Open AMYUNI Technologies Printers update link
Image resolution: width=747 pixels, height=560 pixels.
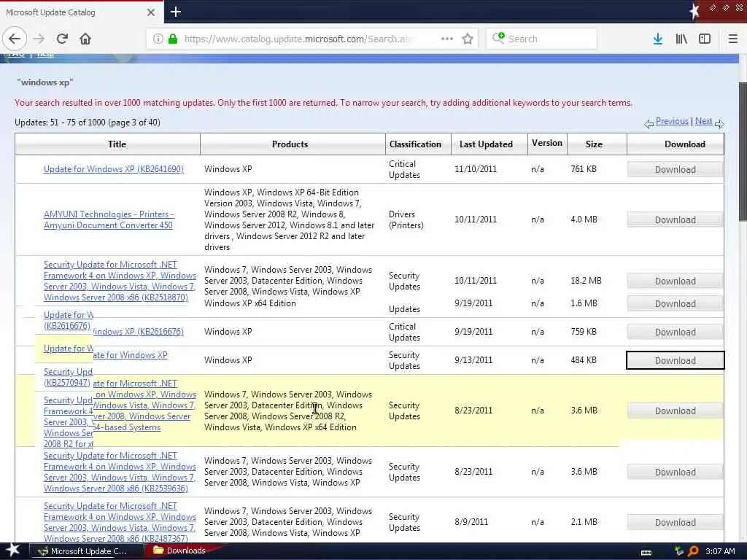[109, 219]
